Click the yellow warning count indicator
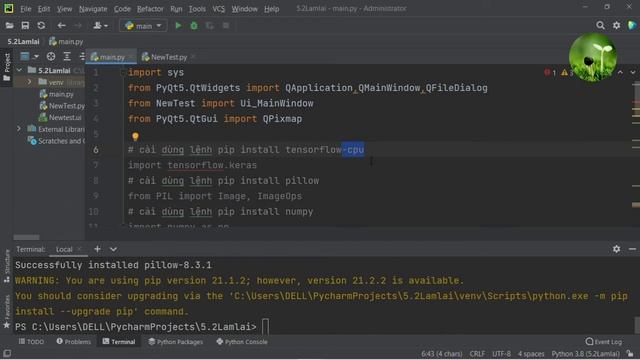The width and height of the screenshot is (640, 360). 567,73
